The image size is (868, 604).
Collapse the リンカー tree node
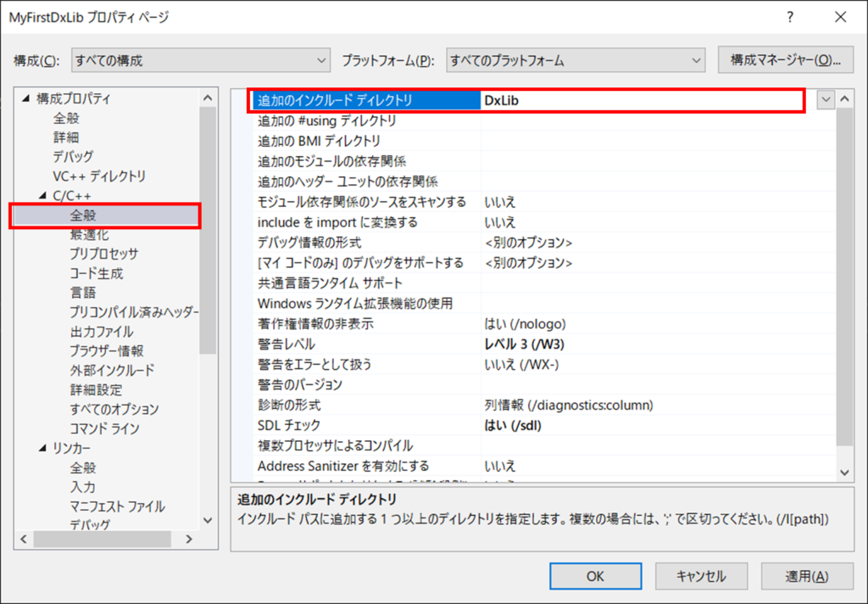pyautogui.click(x=42, y=448)
